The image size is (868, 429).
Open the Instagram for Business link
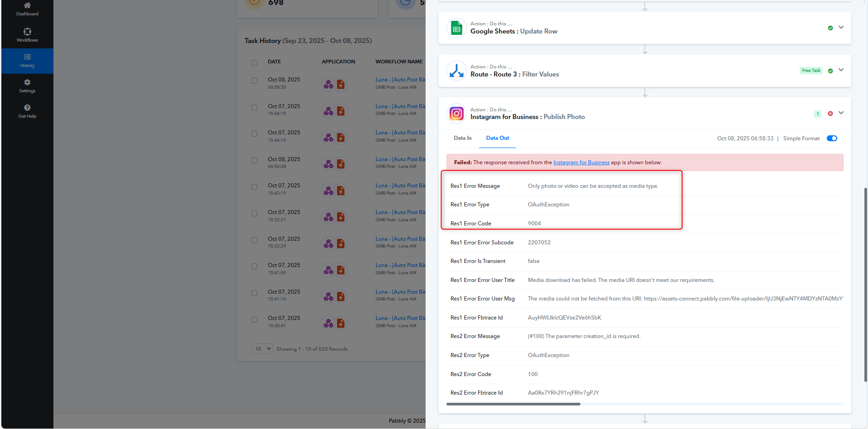[x=581, y=162]
